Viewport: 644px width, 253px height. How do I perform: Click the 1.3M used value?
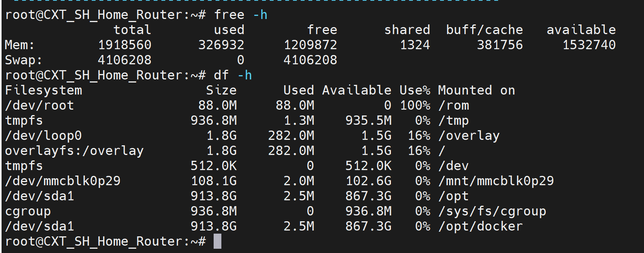click(299, 120)
